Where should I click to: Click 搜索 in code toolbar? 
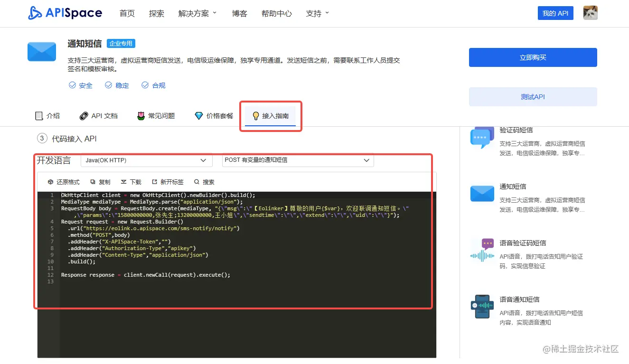coord(204,182)
